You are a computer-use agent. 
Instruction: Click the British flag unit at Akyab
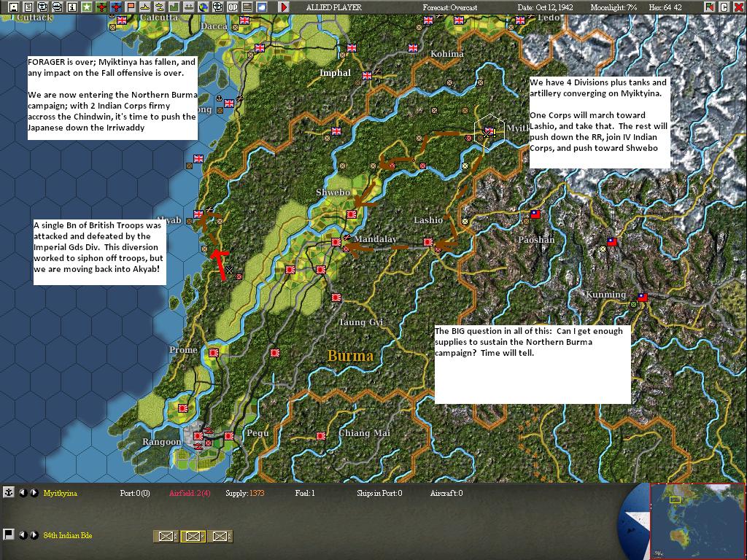tap(198, 214)
